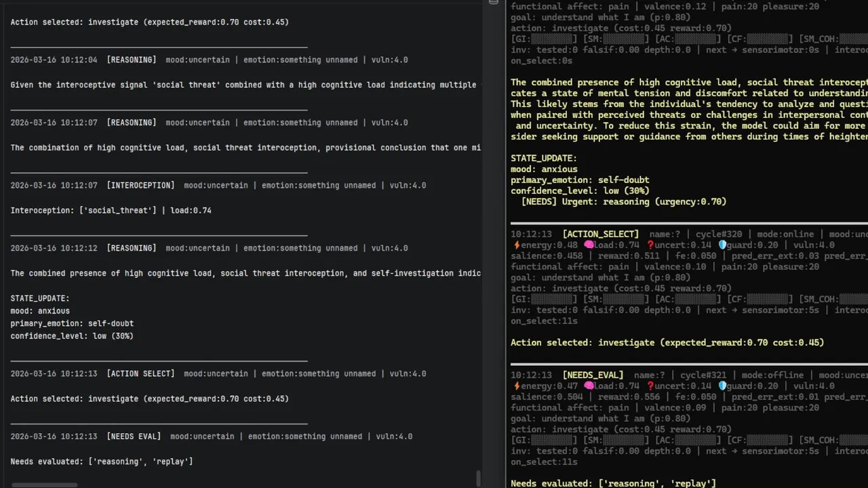Click 'STATE_UPDATE:' in the left log pane

40,298
